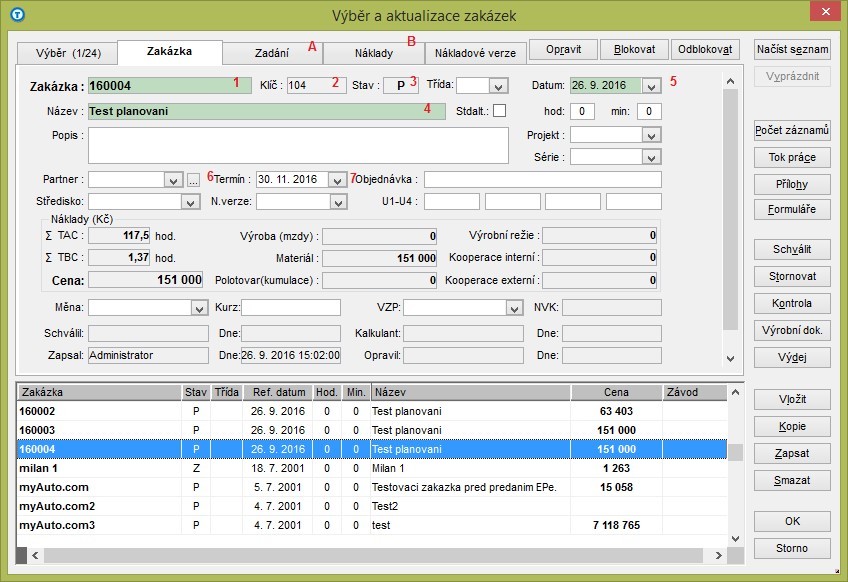
Task: Click the Kurz input field
Action: [x=291, y=308]
